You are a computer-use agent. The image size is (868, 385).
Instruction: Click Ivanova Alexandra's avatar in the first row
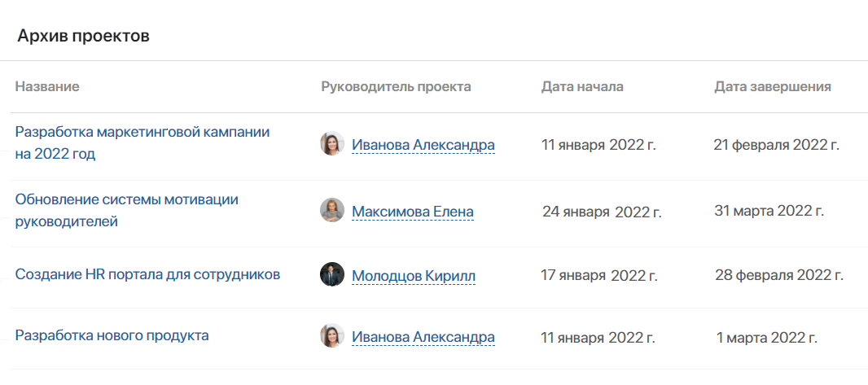(x=332, y=143)
